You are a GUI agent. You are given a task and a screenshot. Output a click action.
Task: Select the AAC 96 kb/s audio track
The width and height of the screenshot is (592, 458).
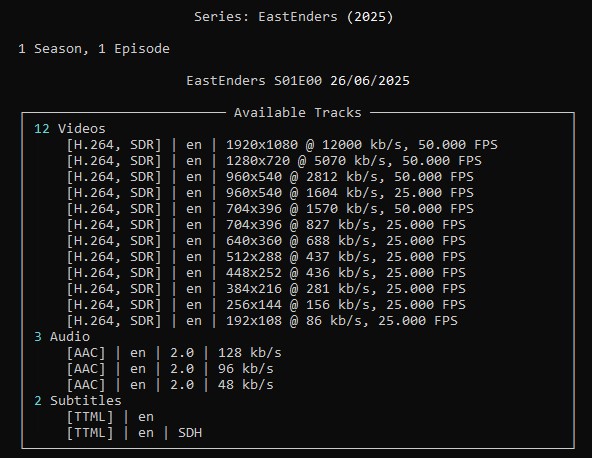coord(170,369)
